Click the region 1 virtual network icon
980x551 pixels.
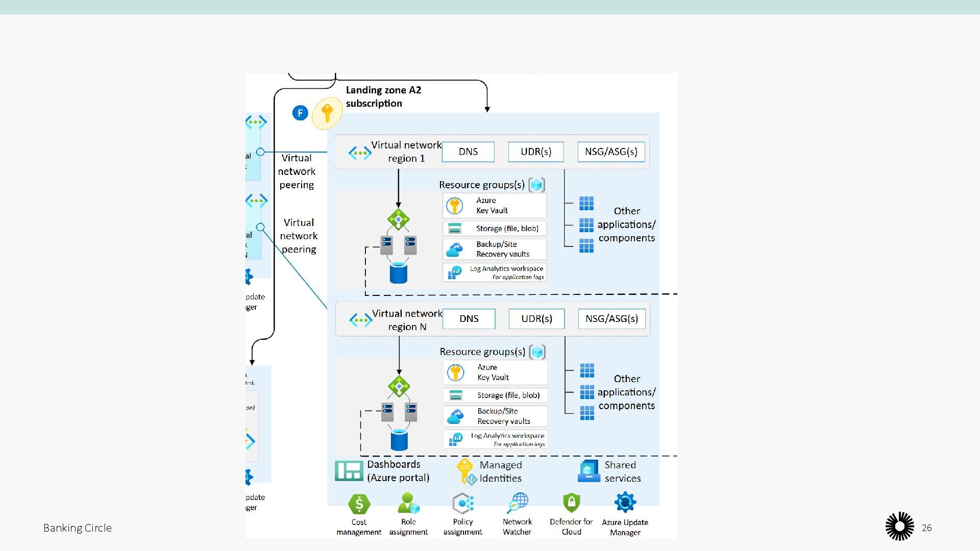[x=360, y=153]
